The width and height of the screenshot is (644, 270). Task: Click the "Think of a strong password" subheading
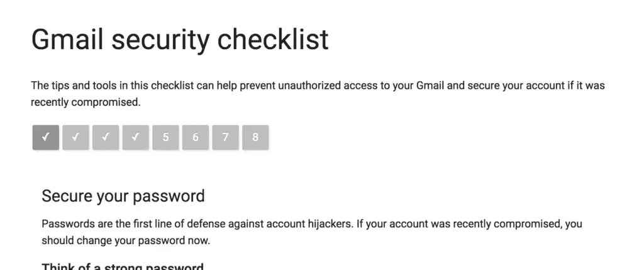123,266
